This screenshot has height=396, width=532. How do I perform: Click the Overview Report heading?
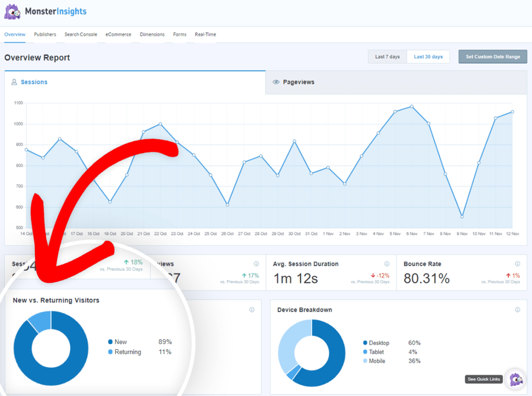[37, 58]
